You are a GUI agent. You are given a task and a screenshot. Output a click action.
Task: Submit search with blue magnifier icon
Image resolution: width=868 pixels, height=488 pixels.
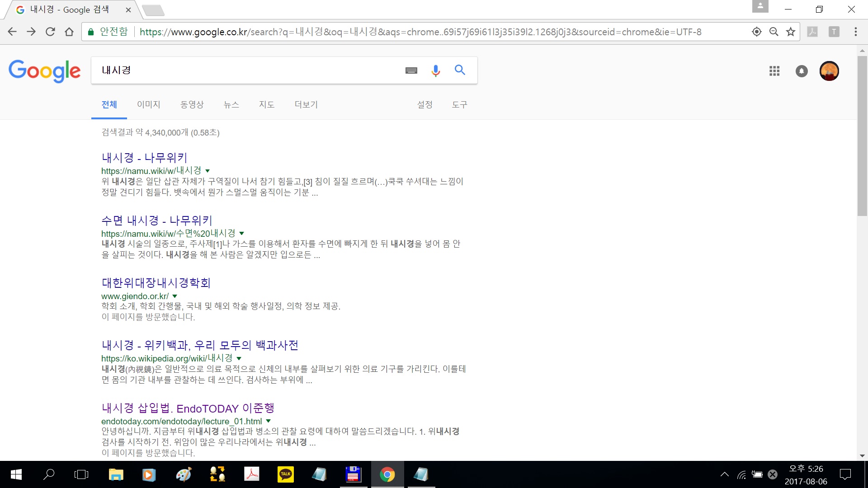(460, 70)
